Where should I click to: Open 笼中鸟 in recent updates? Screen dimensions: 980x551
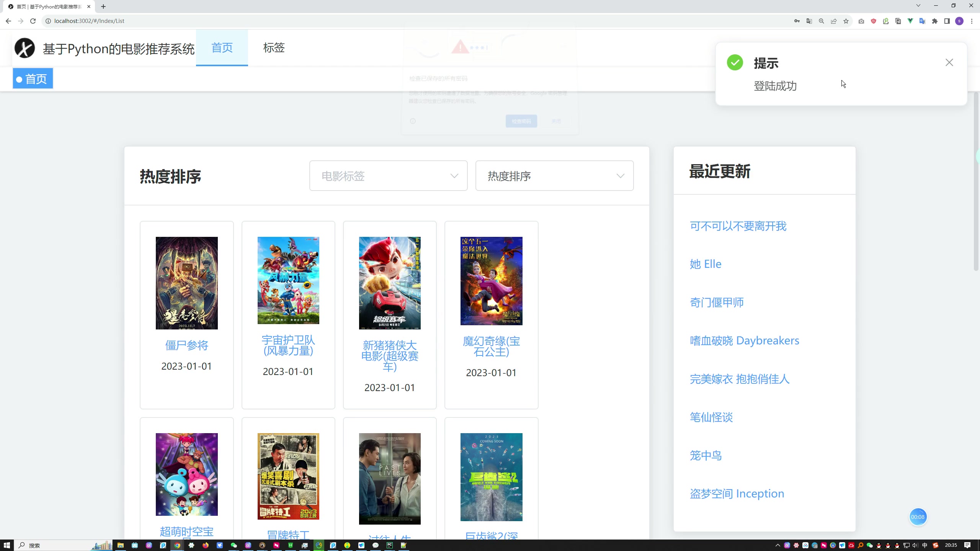706,455
